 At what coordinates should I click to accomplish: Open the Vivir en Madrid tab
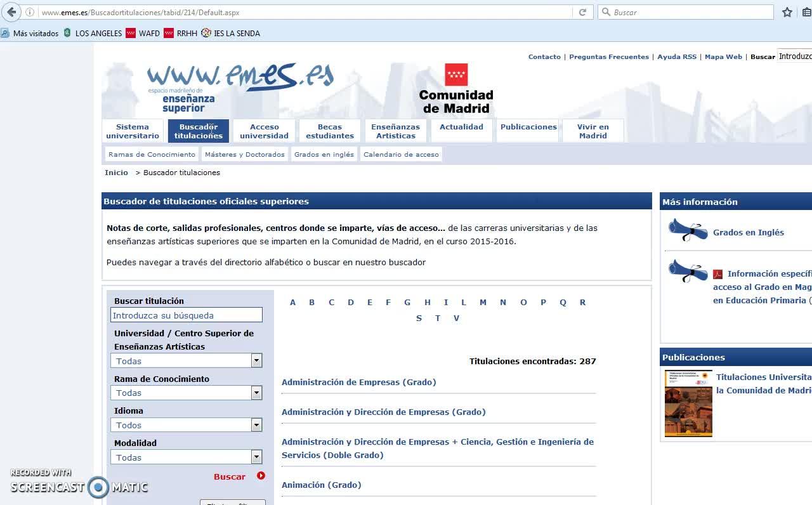coord(593,131)
